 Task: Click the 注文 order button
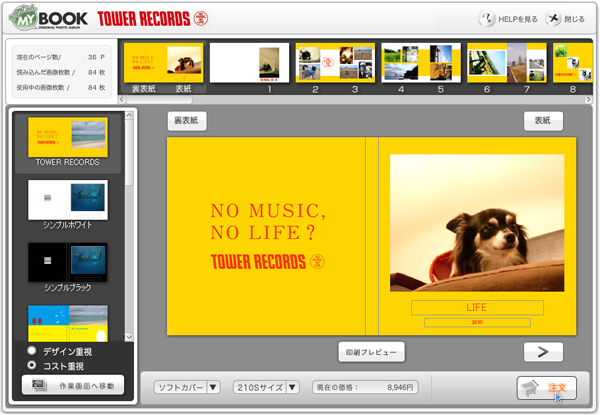point(546,388)
